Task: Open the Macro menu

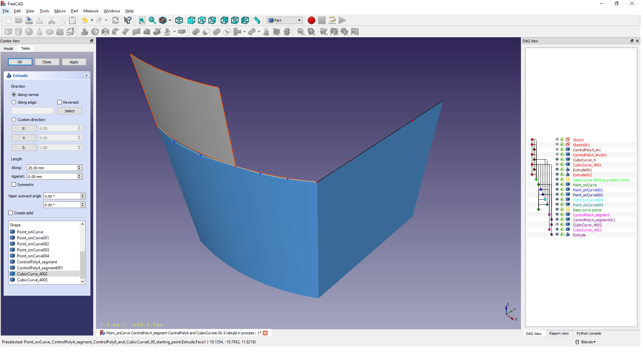Action: (60, 11)
